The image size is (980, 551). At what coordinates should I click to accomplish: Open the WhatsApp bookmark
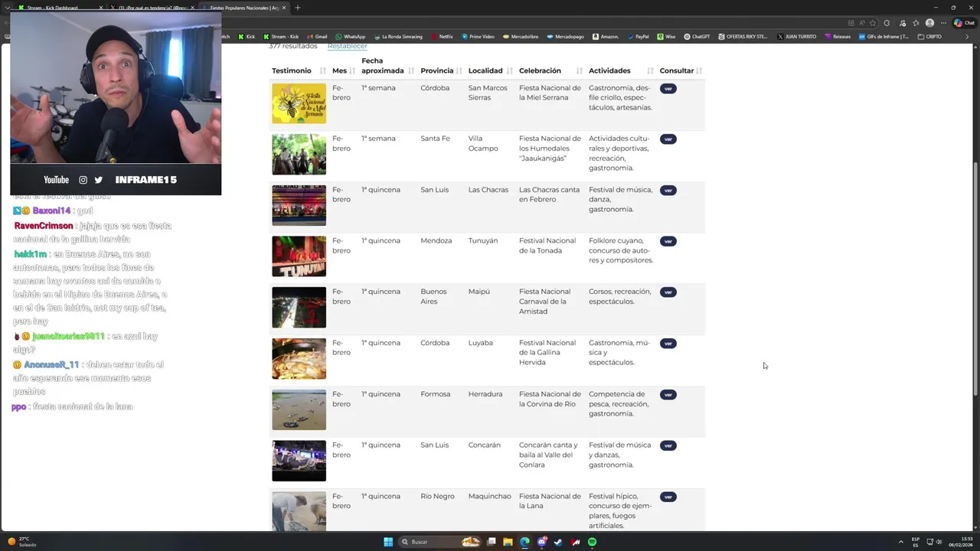349,37
